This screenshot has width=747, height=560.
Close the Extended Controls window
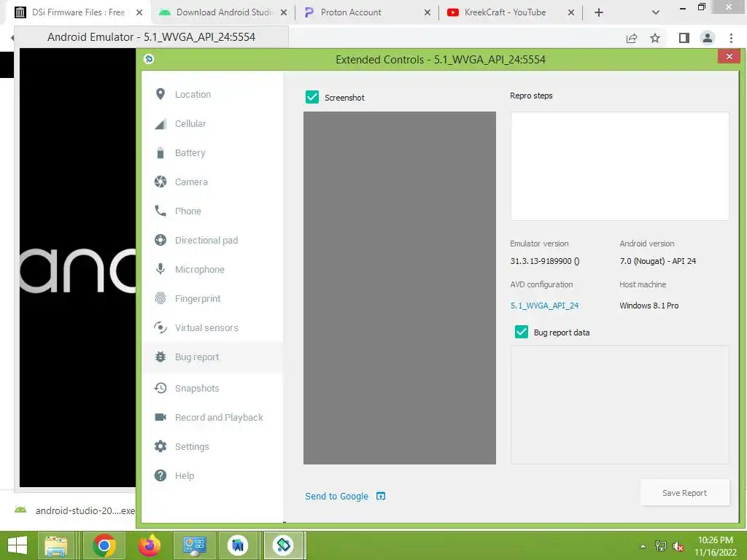729,57
